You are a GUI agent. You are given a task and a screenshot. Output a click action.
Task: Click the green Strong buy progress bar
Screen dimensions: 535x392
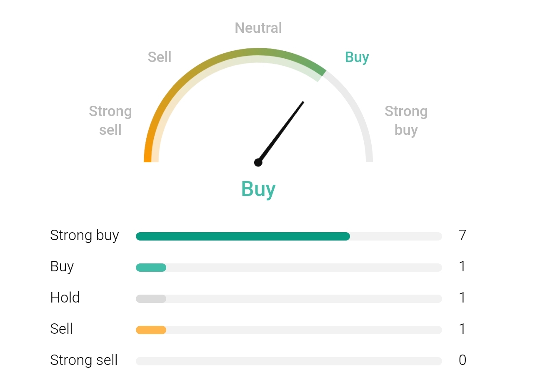tap(243, 236)
